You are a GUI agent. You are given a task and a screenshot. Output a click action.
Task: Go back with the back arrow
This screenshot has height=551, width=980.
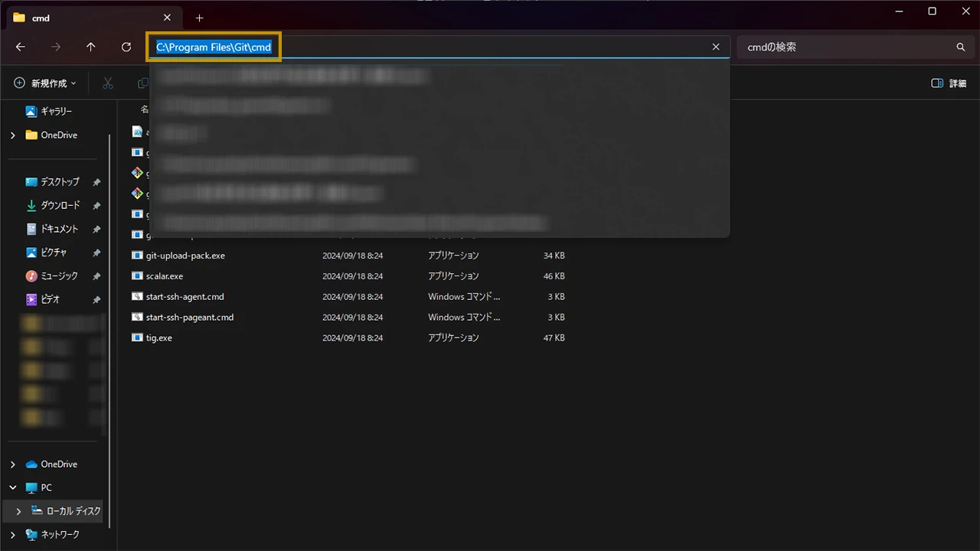pos(21,47)
